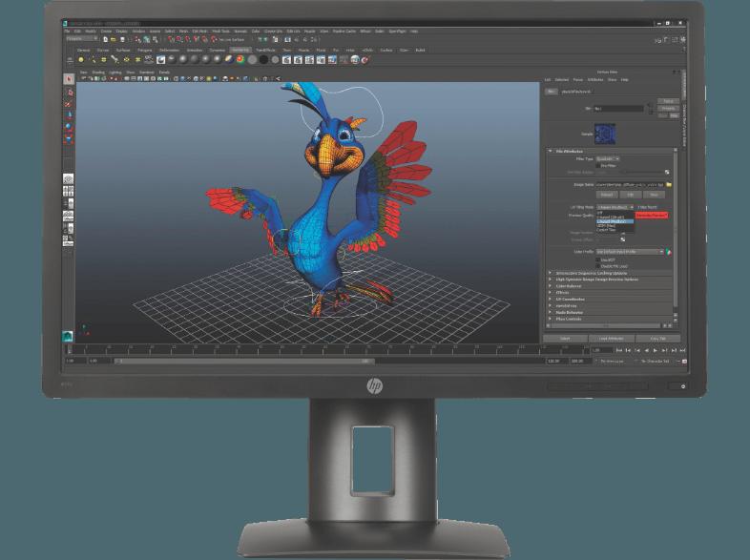Click the single perspective layout icon
This screenshot has width=750, height=560.
pyautogui.click(x=69, y=178)
